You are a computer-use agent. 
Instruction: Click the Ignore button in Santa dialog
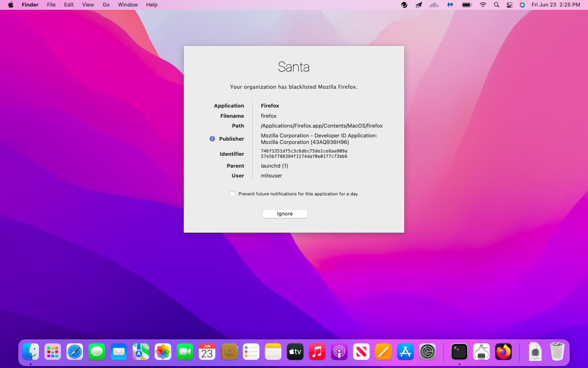[x=285, y=214]
